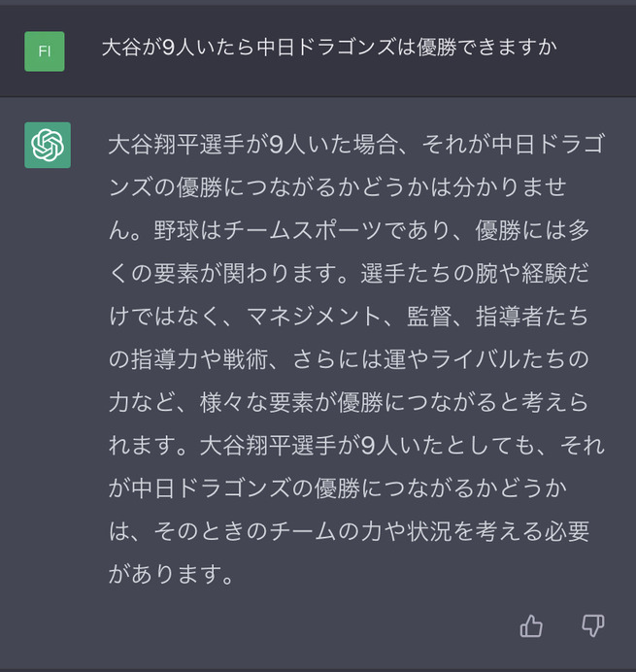636x672 pixels.
Task: Click the phrase 分かりませ in the second line
Action: click(510, 187)
